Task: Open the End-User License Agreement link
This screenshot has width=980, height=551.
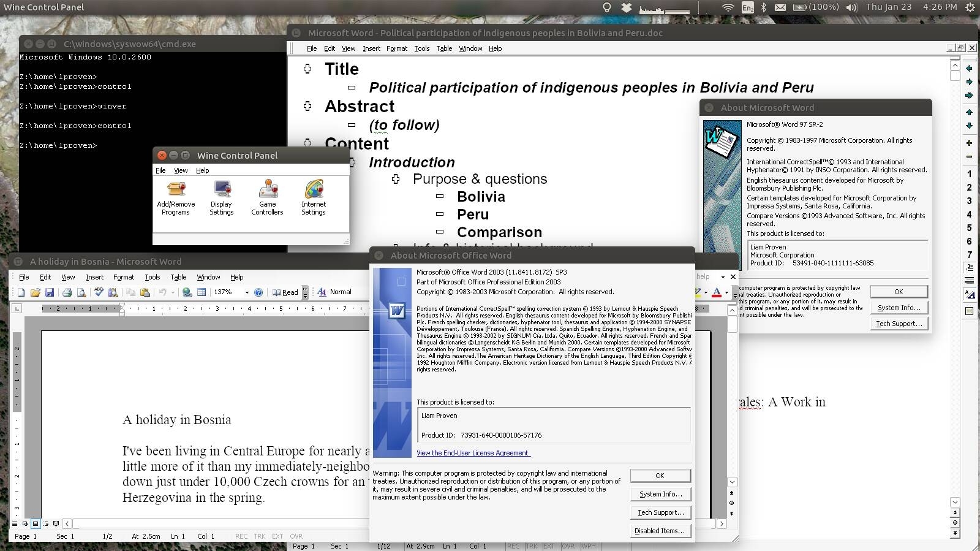Action: point(473,453)
